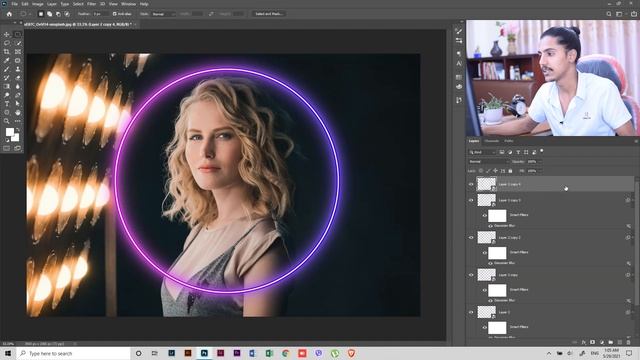The width and height of the screenshot is (640, 360).
Task: Select the Blur tool
Action: pos(18,87)
